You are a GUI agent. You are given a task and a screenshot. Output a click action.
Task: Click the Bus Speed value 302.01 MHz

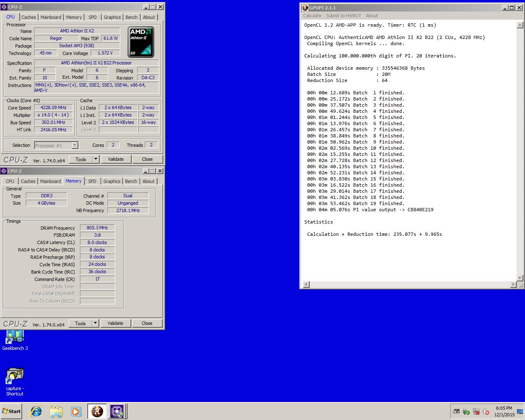(53, 122)
